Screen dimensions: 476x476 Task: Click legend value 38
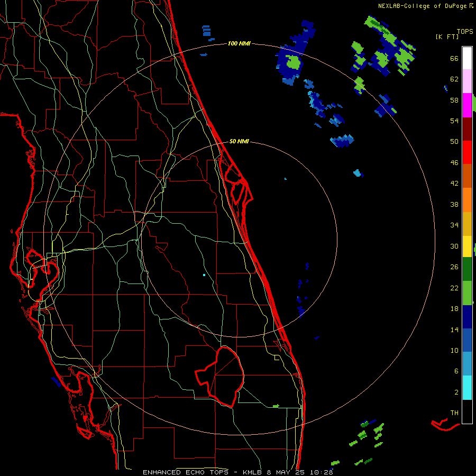tap(454, 204)
